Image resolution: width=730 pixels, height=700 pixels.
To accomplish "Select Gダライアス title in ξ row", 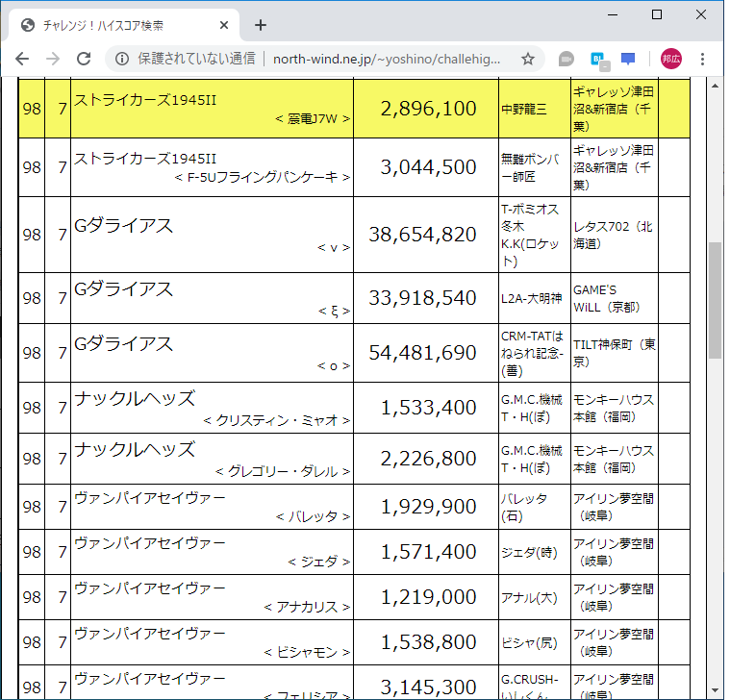I will click(123, 289).
